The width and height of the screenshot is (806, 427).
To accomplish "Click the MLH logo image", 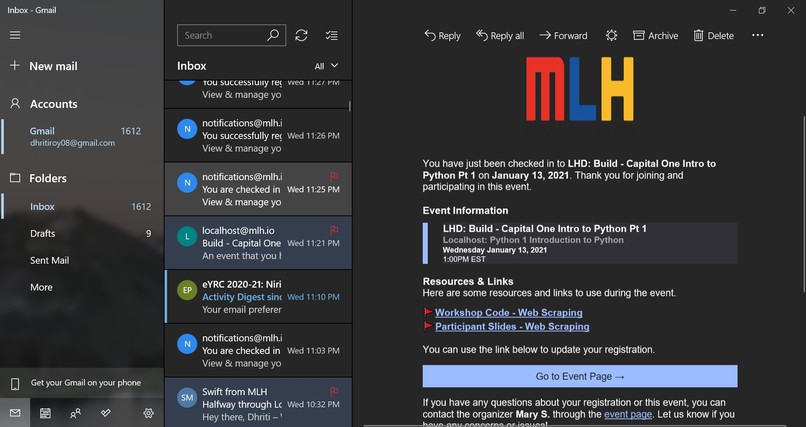I will (580, 89).
